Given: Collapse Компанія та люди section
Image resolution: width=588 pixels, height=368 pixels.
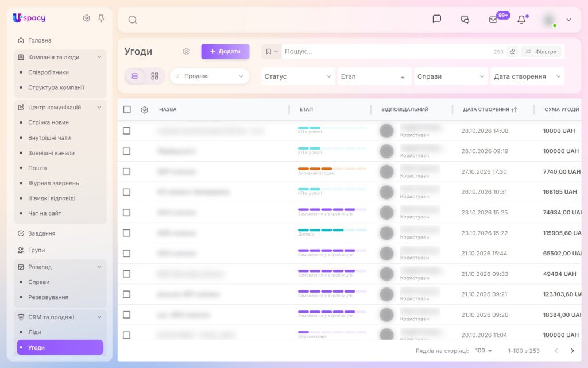Looking at the screenshot, I should (x=99, y=57).
